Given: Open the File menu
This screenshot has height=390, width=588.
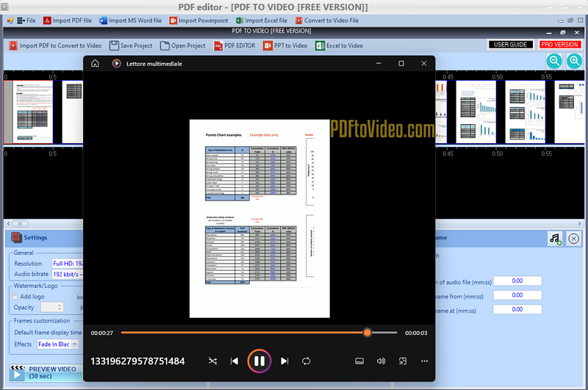Looking at the screenshot, I should [26, 21].
